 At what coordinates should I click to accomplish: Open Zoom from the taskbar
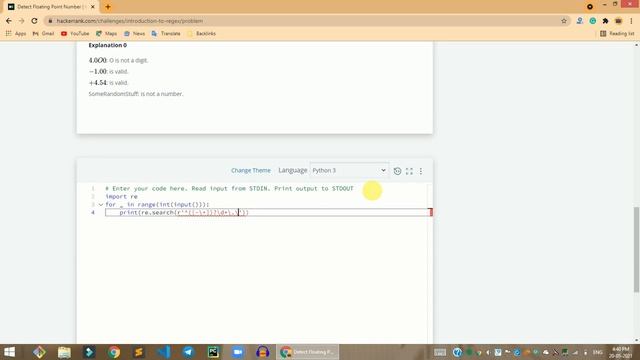tap(238, 352)
